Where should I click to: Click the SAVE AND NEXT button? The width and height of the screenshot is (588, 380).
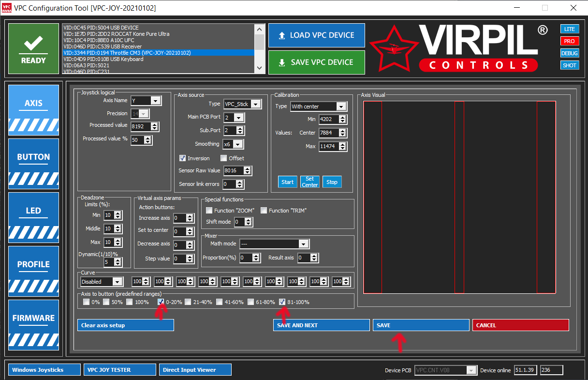tap(321, 325)
